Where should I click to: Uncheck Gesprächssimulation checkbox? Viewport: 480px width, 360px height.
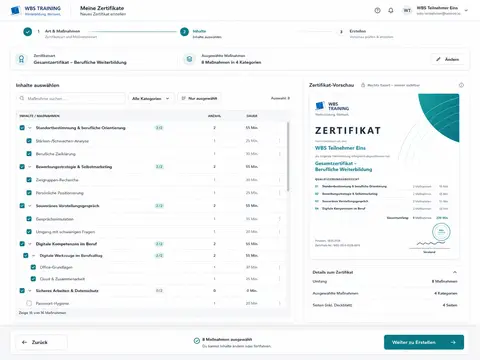coord(29,219)
